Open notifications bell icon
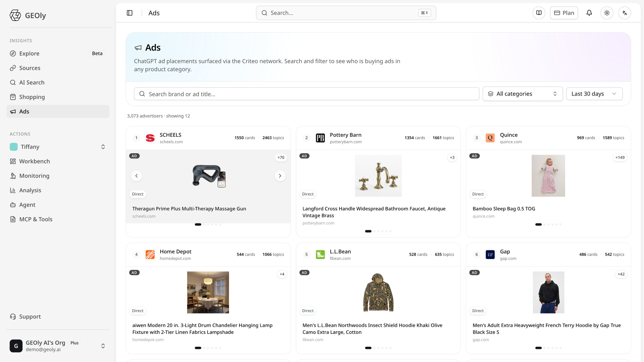The height and width of the screenshot is (362, 644). (x=589, y=13)
